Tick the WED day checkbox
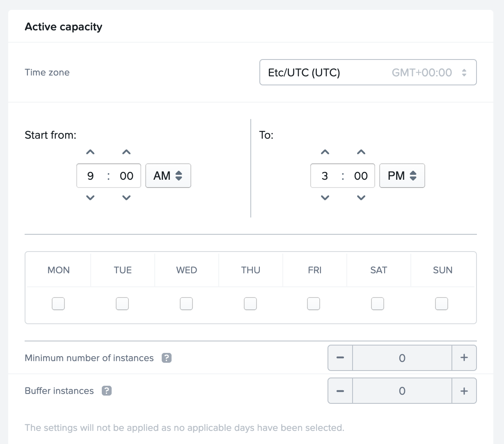The image size is (504, 444). (x=186, y=304)
